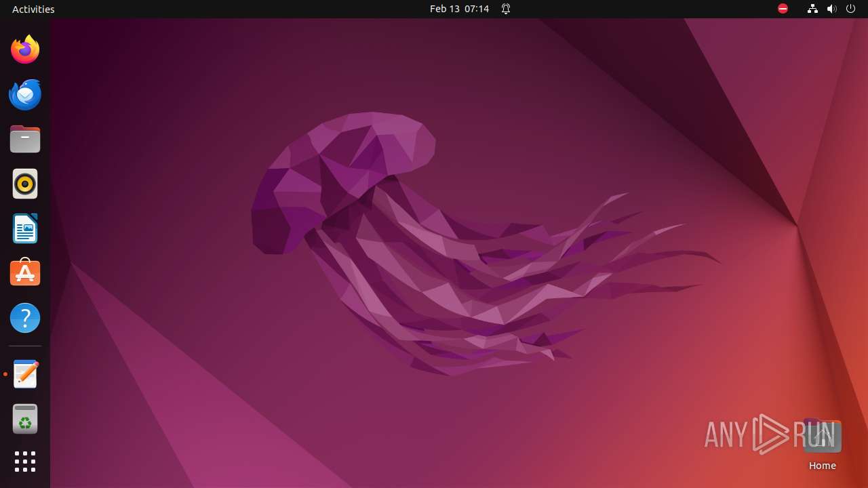Open the power system menu icon
The height and width of the screenshot is (488, 868).
[851, 9]
